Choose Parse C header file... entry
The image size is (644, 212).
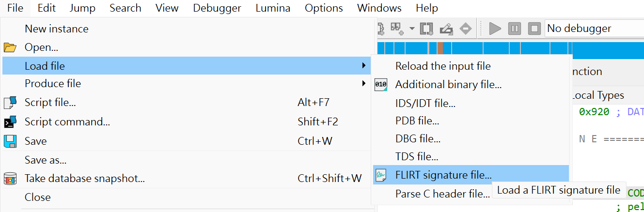(x=442, y=194)
